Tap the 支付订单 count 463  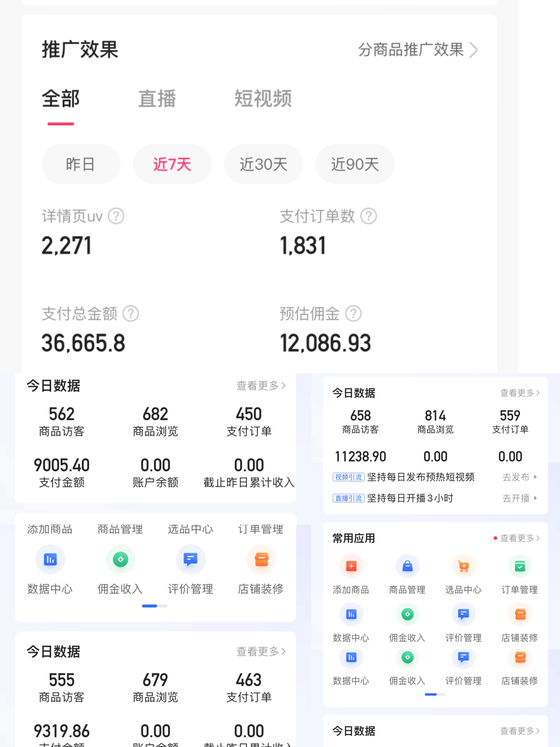point(249,680)
